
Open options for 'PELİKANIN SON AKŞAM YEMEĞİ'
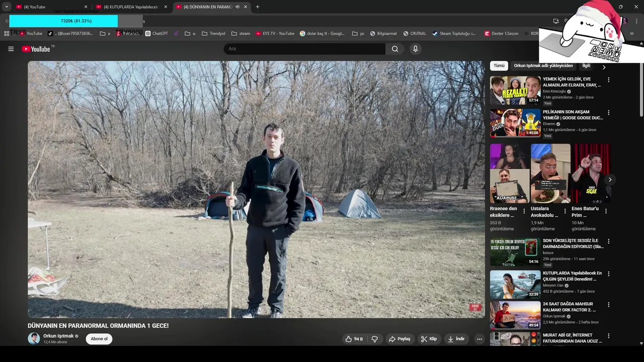click(608, 113)
